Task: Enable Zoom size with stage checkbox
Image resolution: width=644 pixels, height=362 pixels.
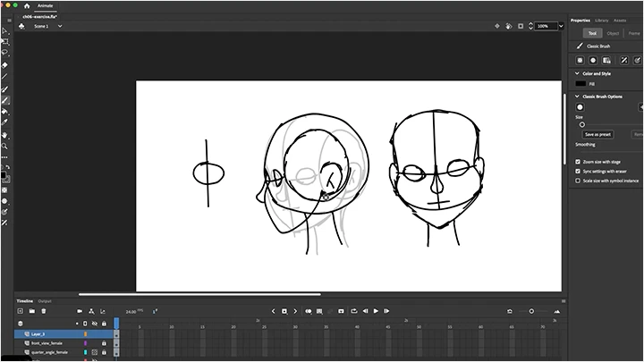Action: point(578,162)
